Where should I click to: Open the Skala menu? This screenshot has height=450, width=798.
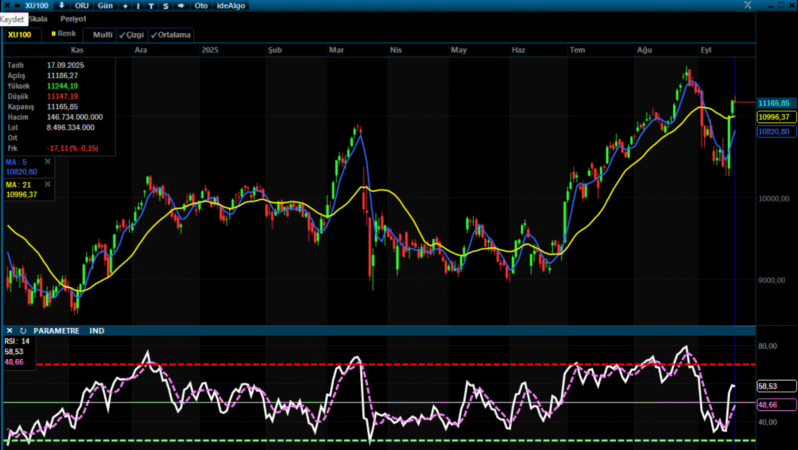pos(38,19)
